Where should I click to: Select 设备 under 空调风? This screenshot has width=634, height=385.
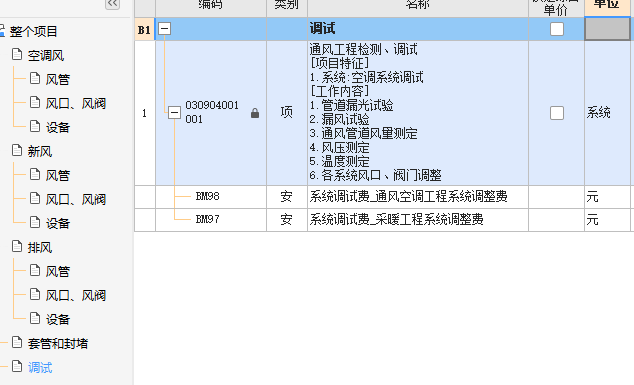tap(57, 127)
